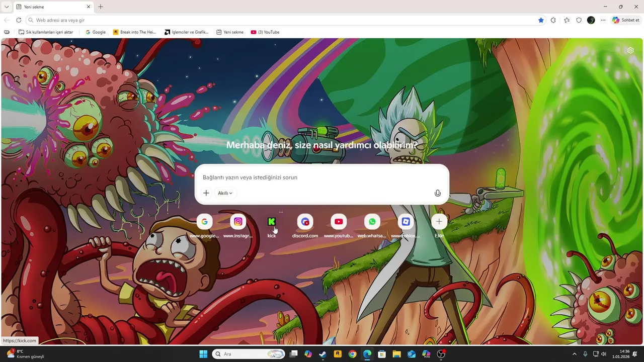Open Sık kullanılanları içeri aktar bookmark
The image size is (644, 362).
pyautogui.click(x=46, y=32)
